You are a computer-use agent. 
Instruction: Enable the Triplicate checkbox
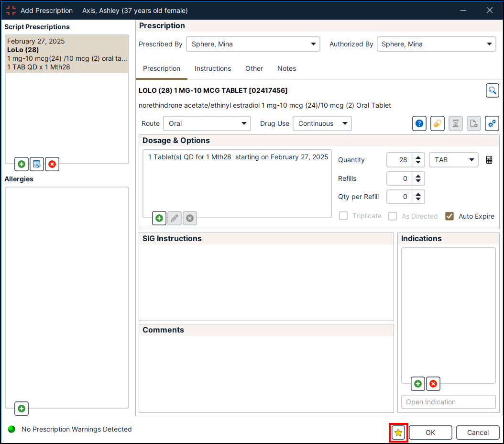[343, 216]
